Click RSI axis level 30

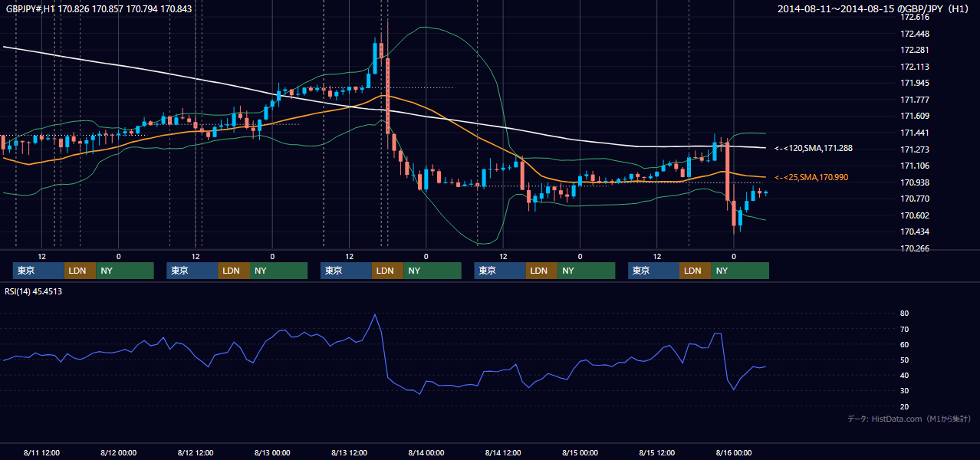(905, 390)
